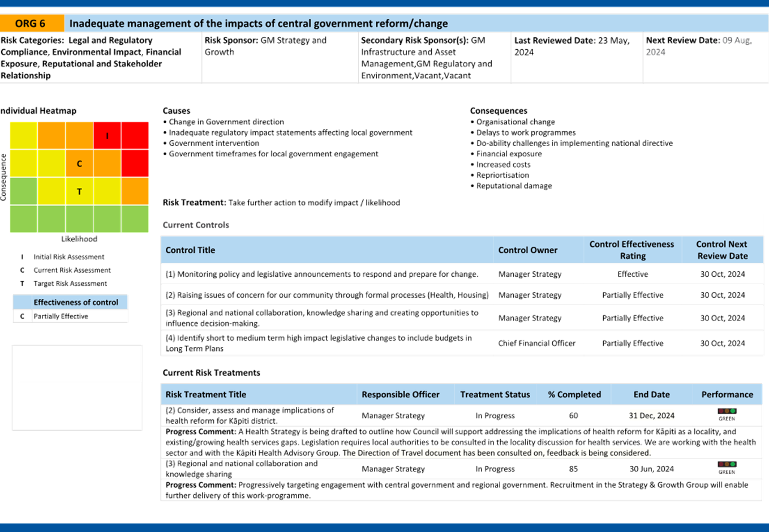Select the 'I' initial risk heatmap marker
Image resolution: width=769 pixels, height=532 pixels.
108,136
